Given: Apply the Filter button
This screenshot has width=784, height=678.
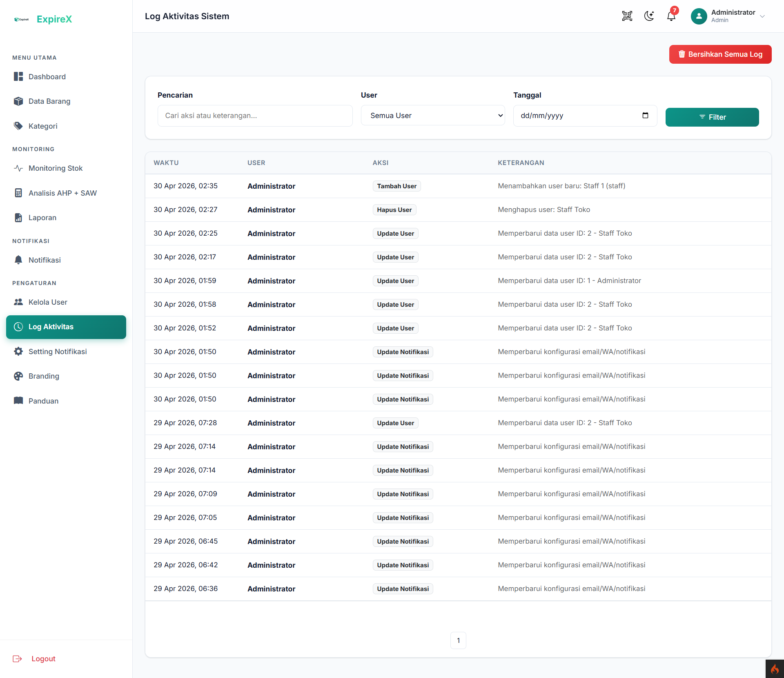Looking at the screenshot, I should pyautogui.click(x=712, y=117).
